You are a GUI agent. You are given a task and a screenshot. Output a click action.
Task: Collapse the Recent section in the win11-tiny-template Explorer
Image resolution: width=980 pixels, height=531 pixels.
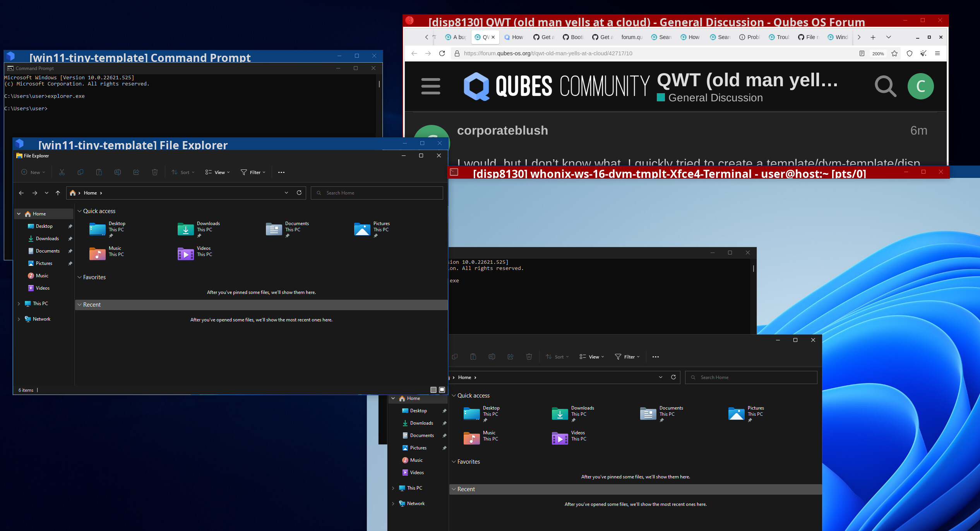click(x=79, y=305)
